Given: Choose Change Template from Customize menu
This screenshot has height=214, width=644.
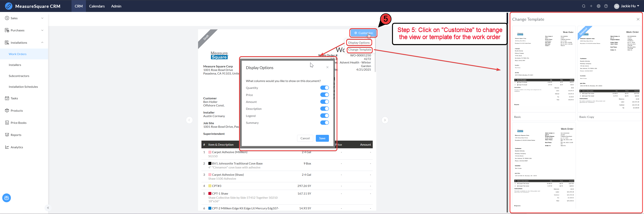Looking at the screenshot, I should (x=360, y=50).
